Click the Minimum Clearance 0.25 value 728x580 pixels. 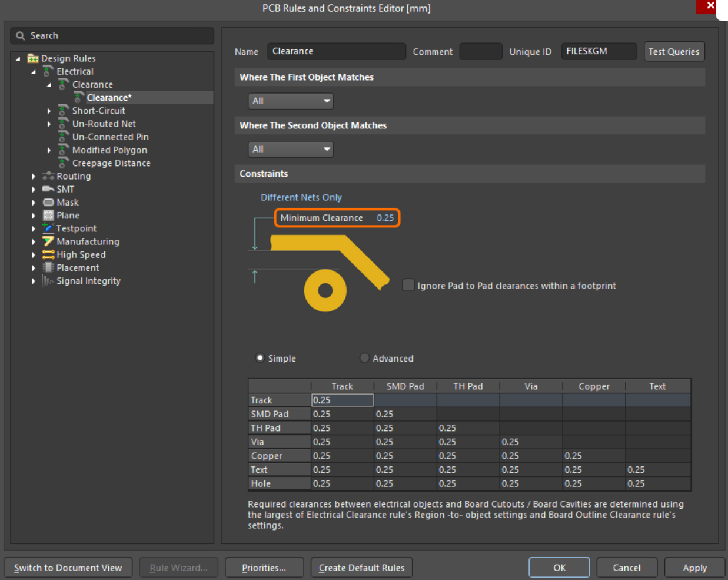pyautogui.click(x=385, y=218)
